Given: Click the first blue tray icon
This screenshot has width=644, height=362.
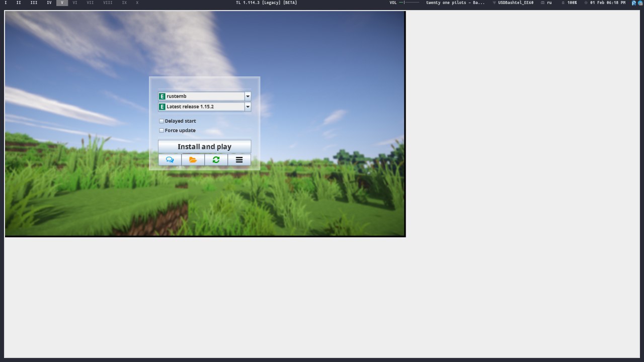Looking at the screenshot, I should [x=634, y=3].
